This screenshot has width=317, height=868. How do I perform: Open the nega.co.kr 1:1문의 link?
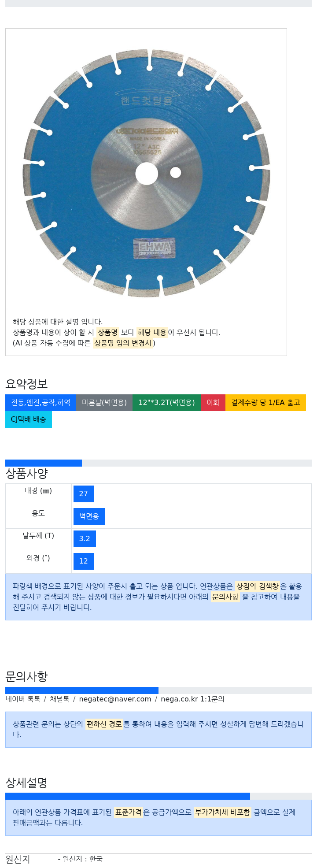coord(192,699)
